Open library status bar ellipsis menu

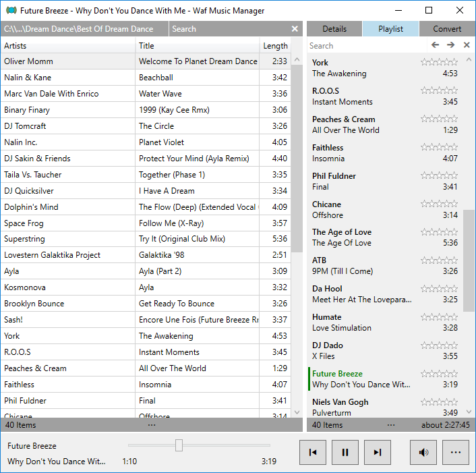[152, 425]
